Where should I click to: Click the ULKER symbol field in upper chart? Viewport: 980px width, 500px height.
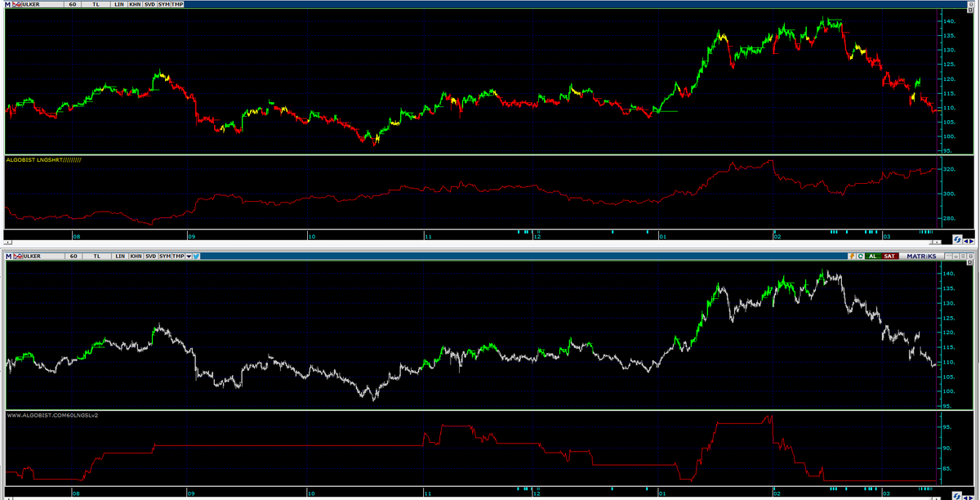point(42,4)
